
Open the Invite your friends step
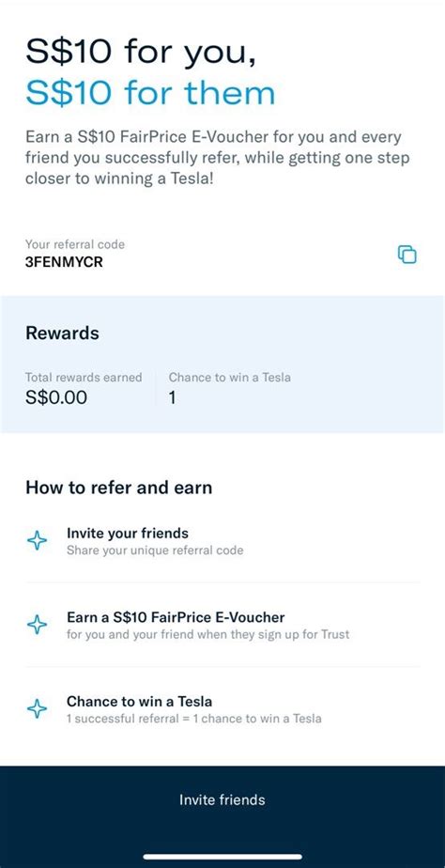pos(222,541)
